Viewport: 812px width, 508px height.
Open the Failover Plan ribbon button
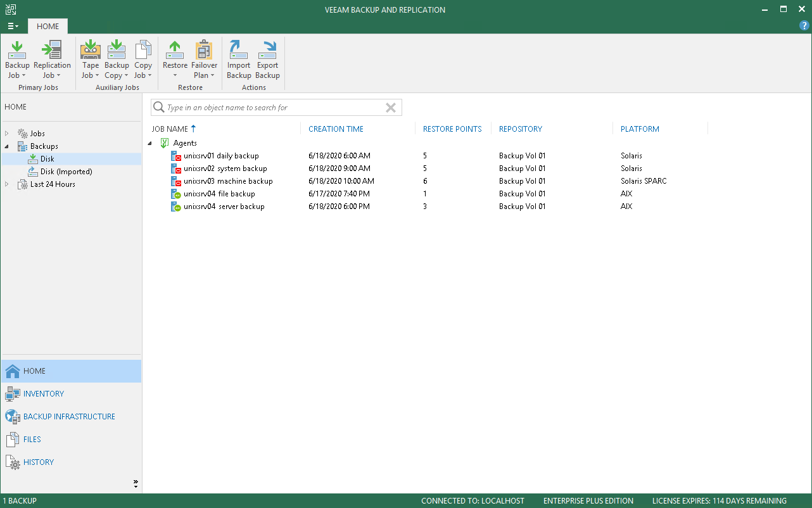204,60
